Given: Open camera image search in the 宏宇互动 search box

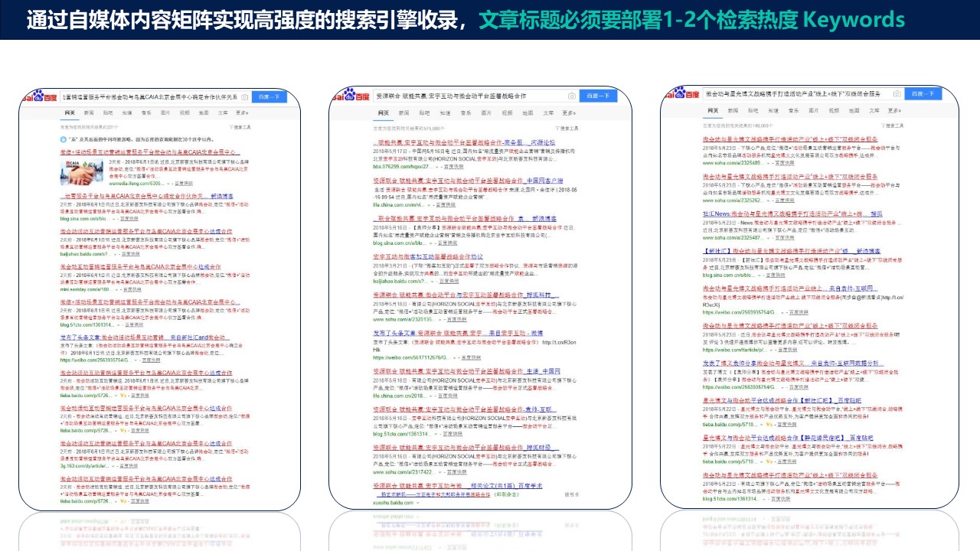Looking at the screenshot, I should [572, 96].
